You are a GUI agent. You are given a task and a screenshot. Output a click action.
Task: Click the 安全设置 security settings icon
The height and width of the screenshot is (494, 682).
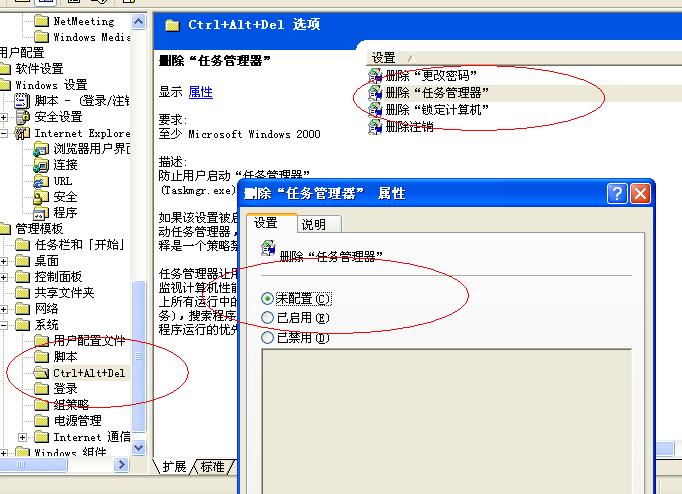tap(23, 117)
